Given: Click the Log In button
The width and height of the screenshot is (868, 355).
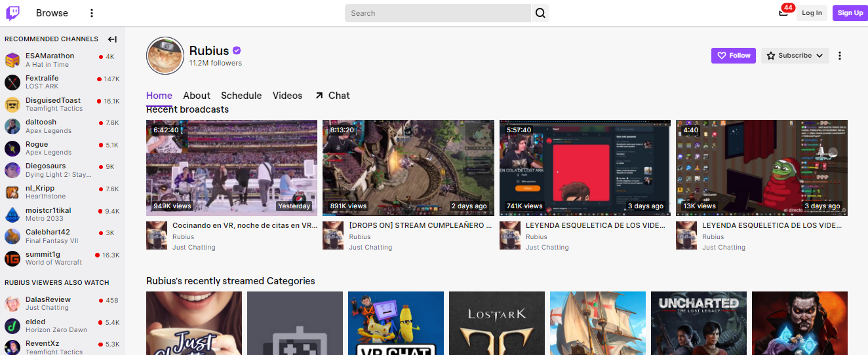Looking at the screenshot, I should (812, 13).
